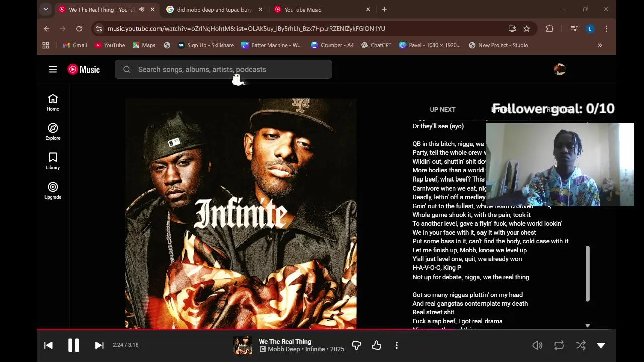Skip to the next track

[x=99, y=345]
